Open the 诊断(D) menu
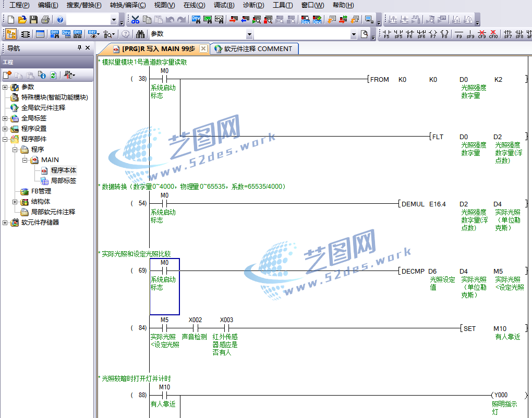Image resolution: width=532 pixels, height=418 pixels. (x=253, y=5)
